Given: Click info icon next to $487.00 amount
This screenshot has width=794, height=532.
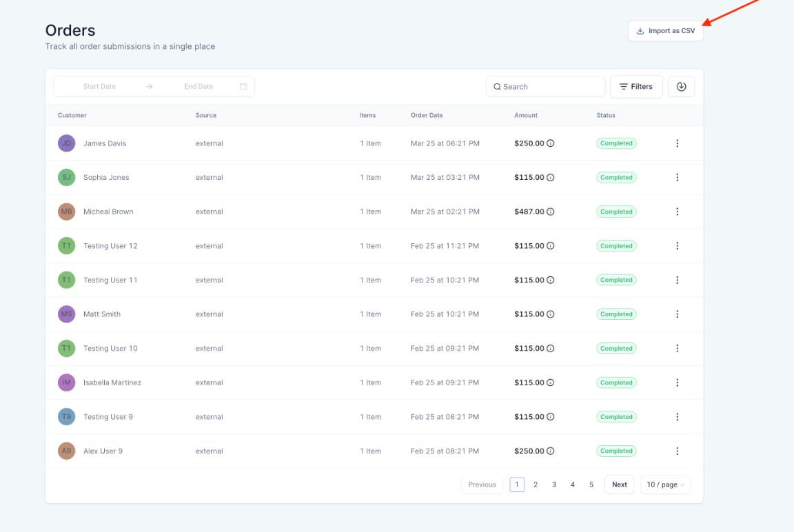Looking at the screenshot, I should (551, 212).
